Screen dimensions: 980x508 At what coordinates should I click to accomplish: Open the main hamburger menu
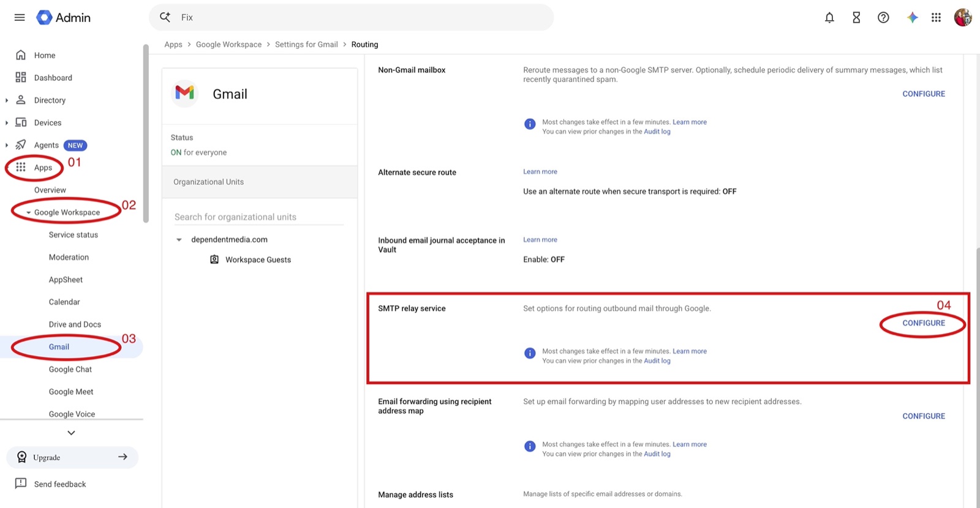[20, 17]
